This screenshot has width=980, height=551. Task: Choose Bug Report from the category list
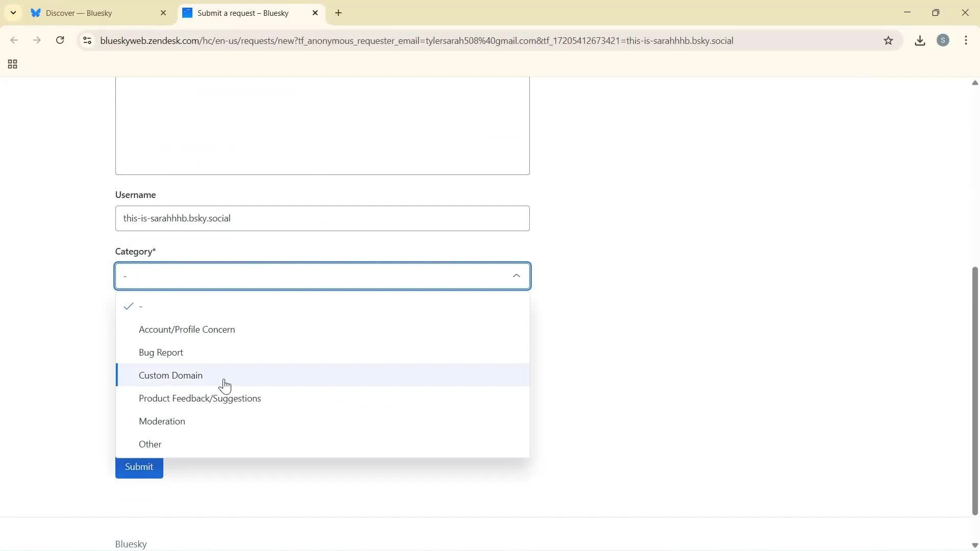tap(161, 352)
